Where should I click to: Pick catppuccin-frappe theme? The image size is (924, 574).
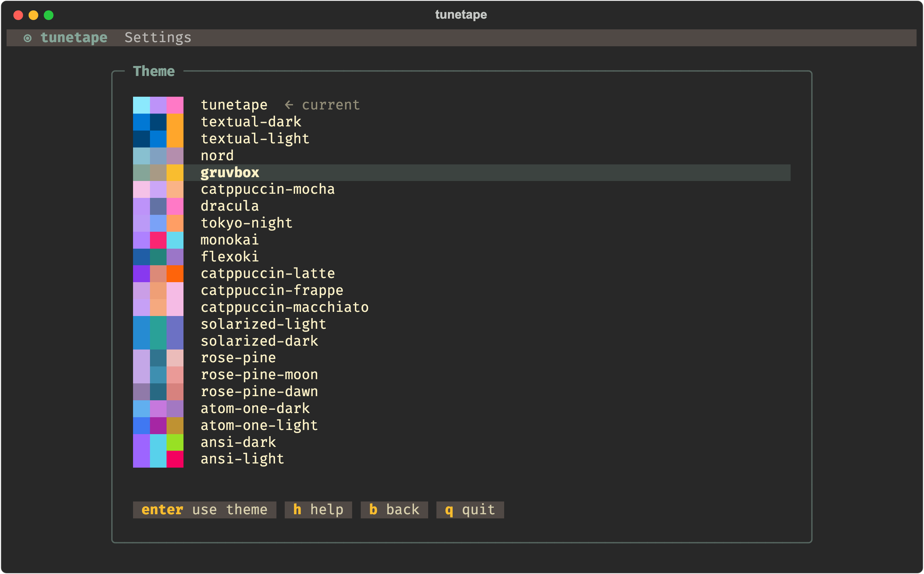pos(461,290)
